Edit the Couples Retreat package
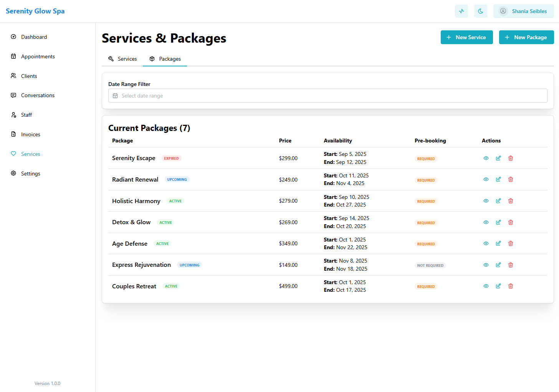The width and height of the screenshot is (559, 392). pos(498,286)
